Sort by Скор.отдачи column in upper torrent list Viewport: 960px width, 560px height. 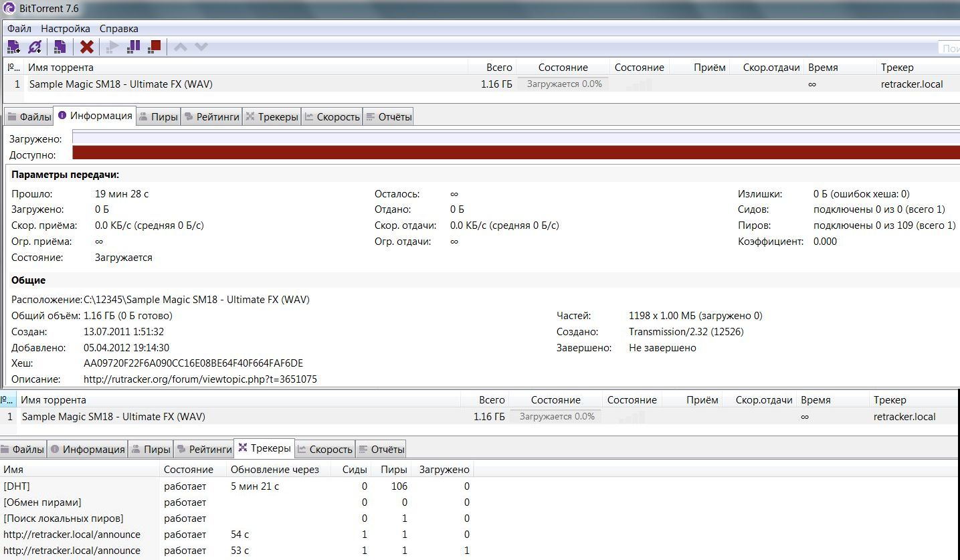coord(768,68)
